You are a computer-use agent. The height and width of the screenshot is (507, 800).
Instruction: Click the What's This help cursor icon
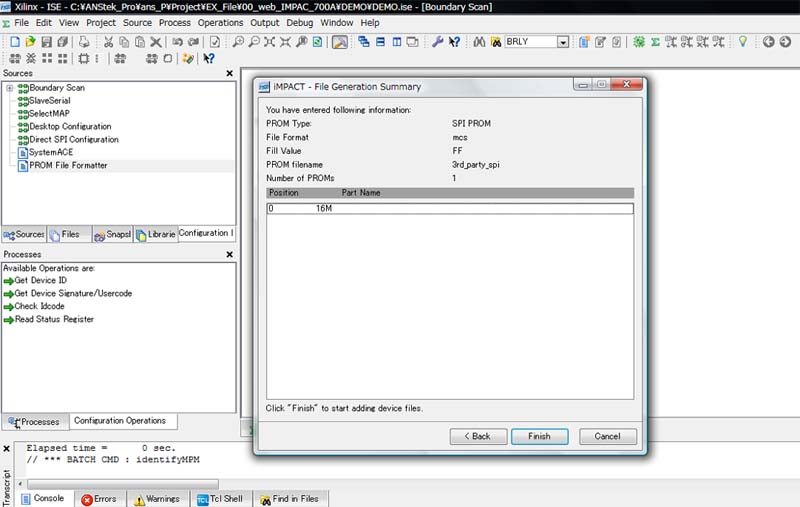click(454, 42)
